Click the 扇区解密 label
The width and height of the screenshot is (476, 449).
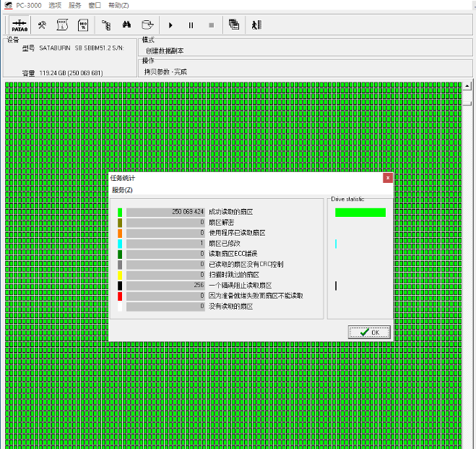[x=221, y=223]
